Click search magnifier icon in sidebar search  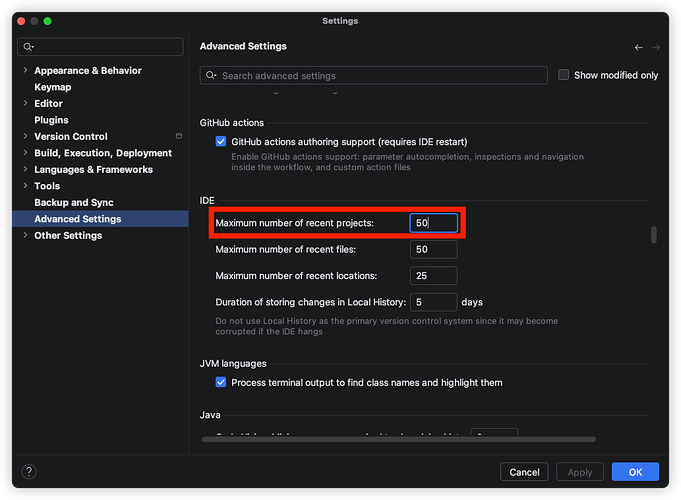tap(28, 47)
